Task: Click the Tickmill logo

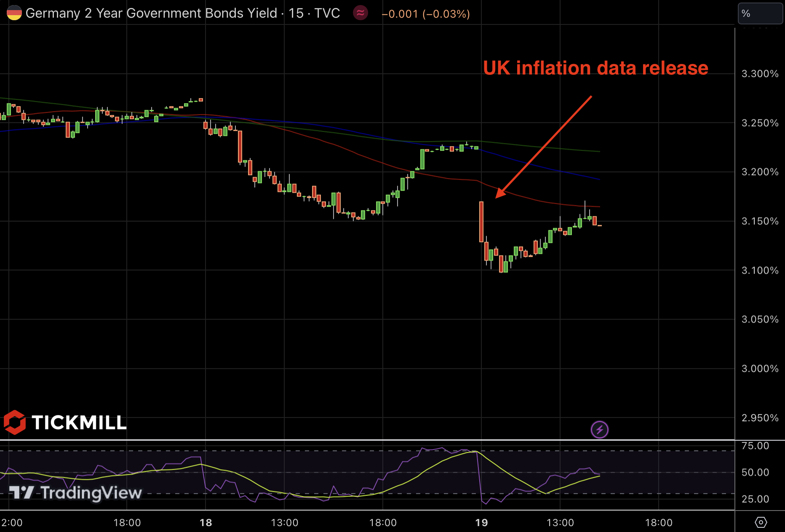Action: pyautogui.click(x=65, y=422)
